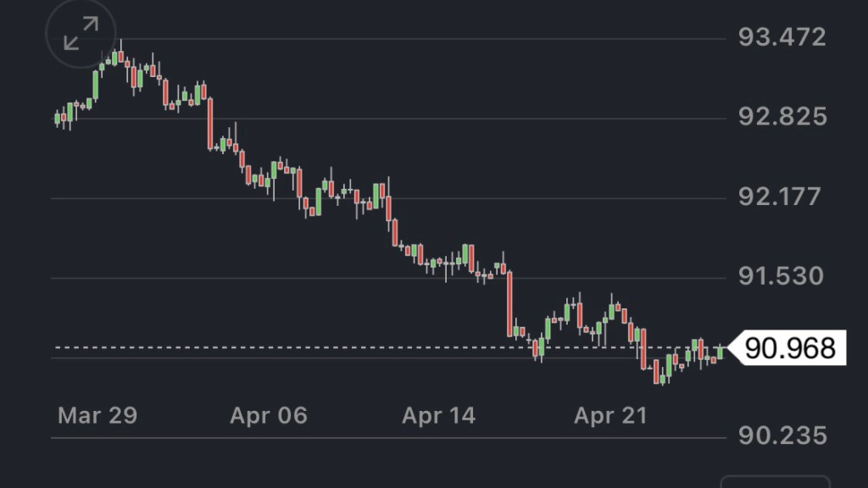This screenshot has width=868, height=488.
Task: Tap the 90.235 price axis label
Action: click(782, 436)
